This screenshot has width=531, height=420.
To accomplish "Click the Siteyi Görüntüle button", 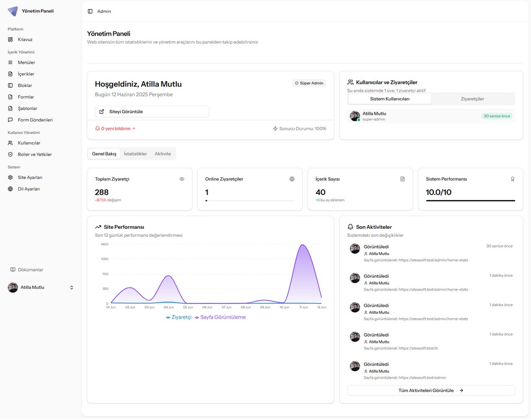I will [152, 112].
